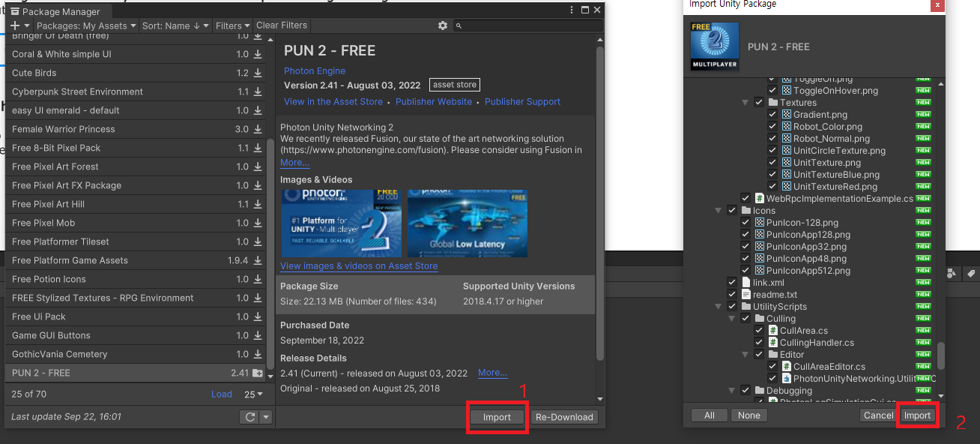Click the import file list scrollbar

941,356
